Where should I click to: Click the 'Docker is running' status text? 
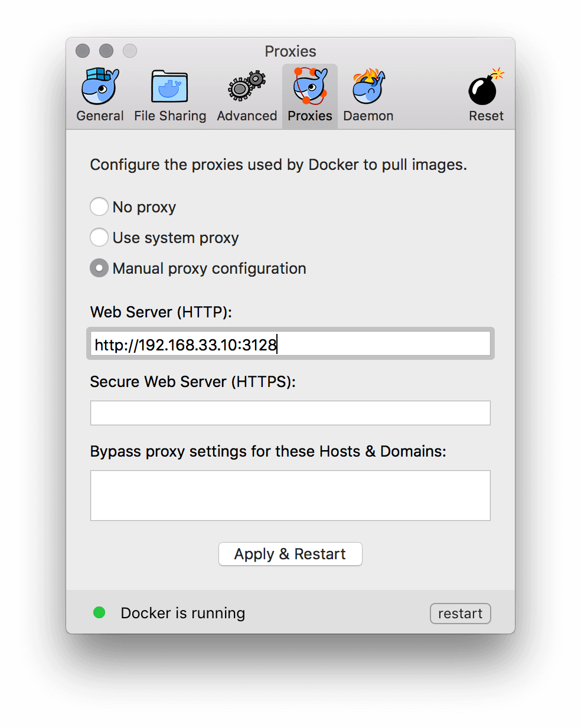(183, 613)
